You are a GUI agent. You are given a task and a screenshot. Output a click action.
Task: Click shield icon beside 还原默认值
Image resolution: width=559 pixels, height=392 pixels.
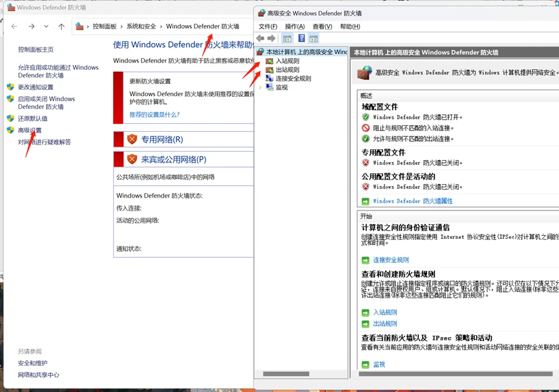click(x=10, y=118)
